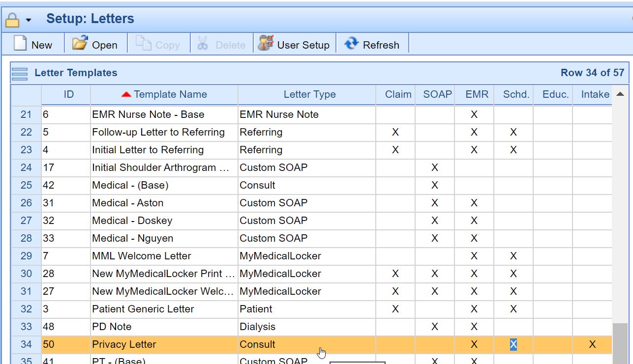Click the Educ. column header
633x364 pixels.
pyautogui.click(x=553, y=94)
